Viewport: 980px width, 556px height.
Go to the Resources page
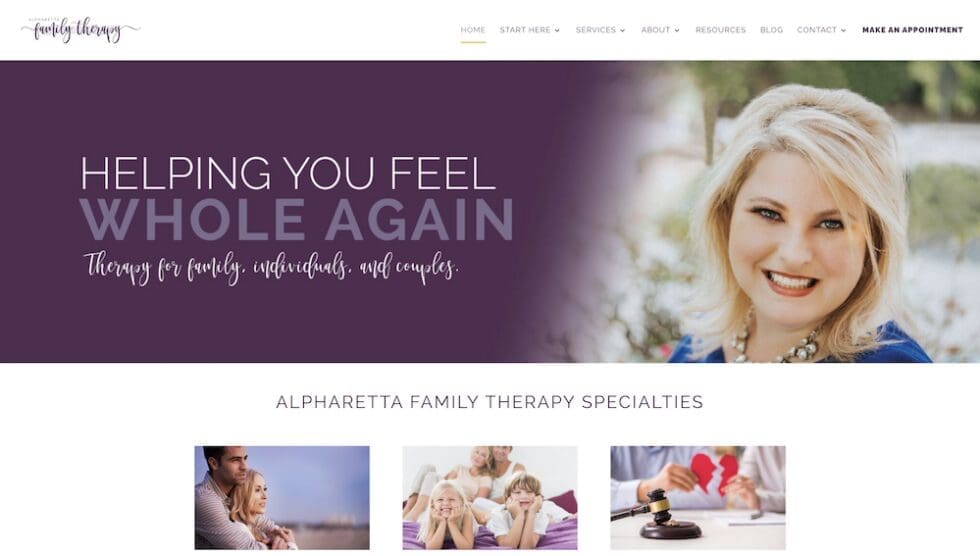[721, 30]
